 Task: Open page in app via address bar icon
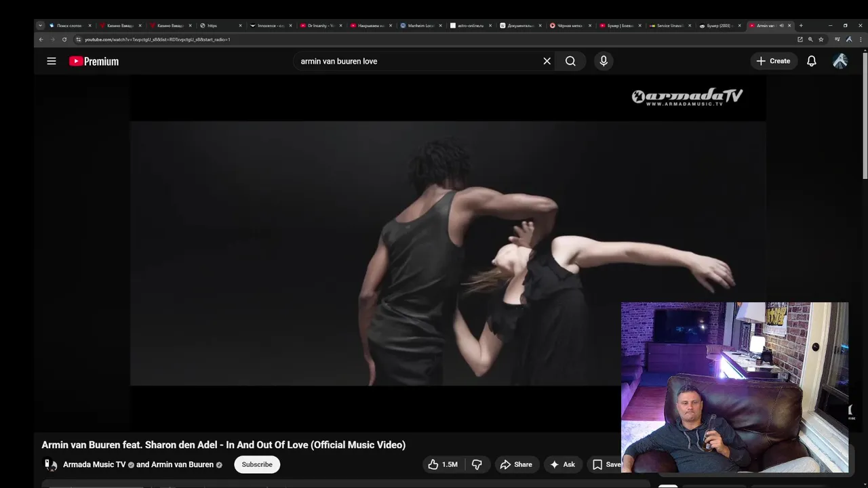(800, 39)
